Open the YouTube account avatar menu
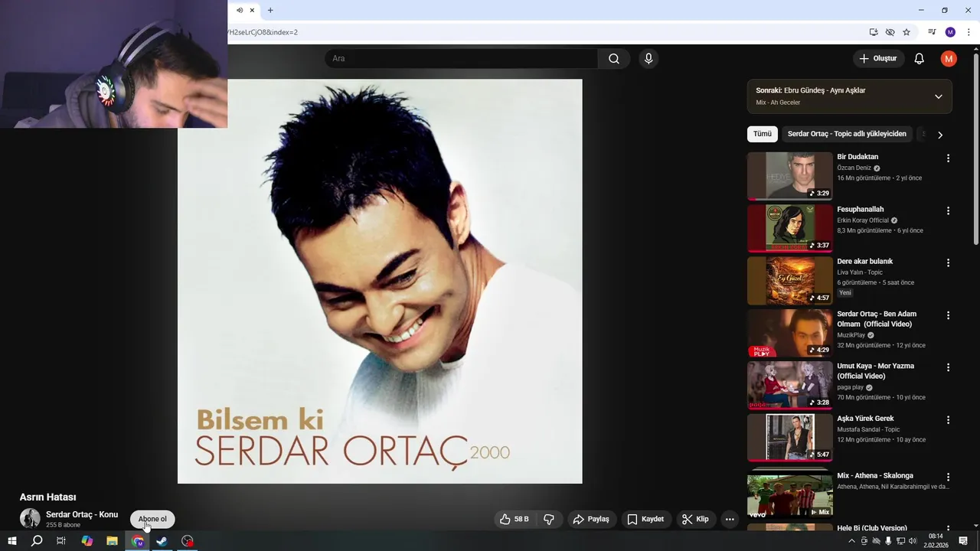Screen dimensions: 980x551 [949, 59]
